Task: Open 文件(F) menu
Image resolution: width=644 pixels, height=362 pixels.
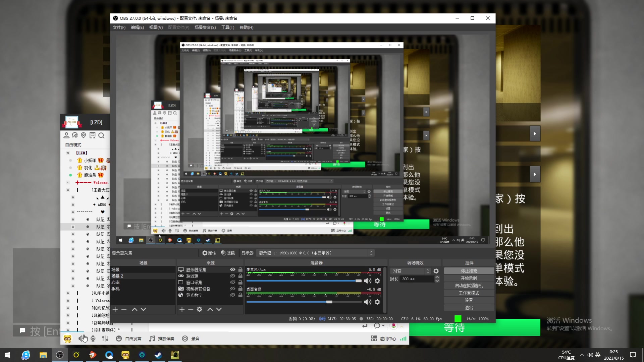Action: (119, 27)
